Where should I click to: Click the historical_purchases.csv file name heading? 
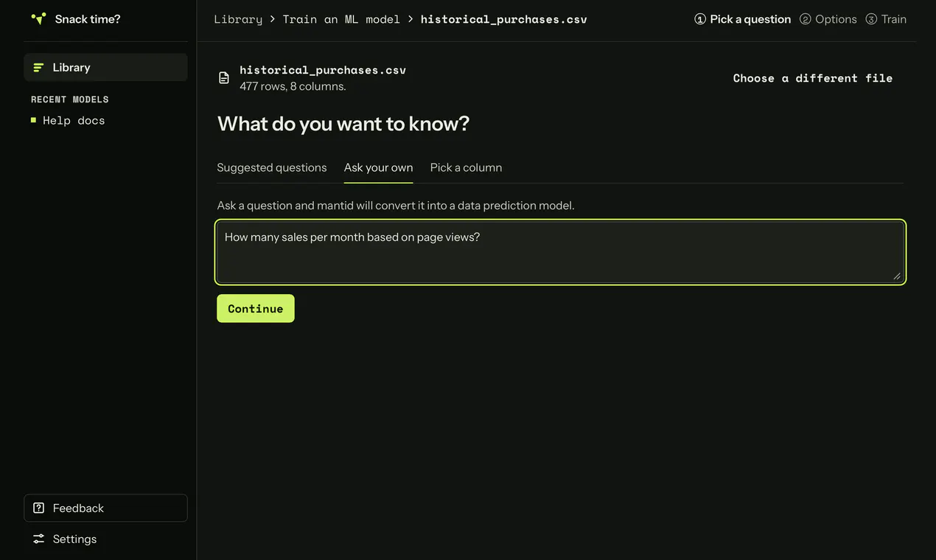point(323,70)
